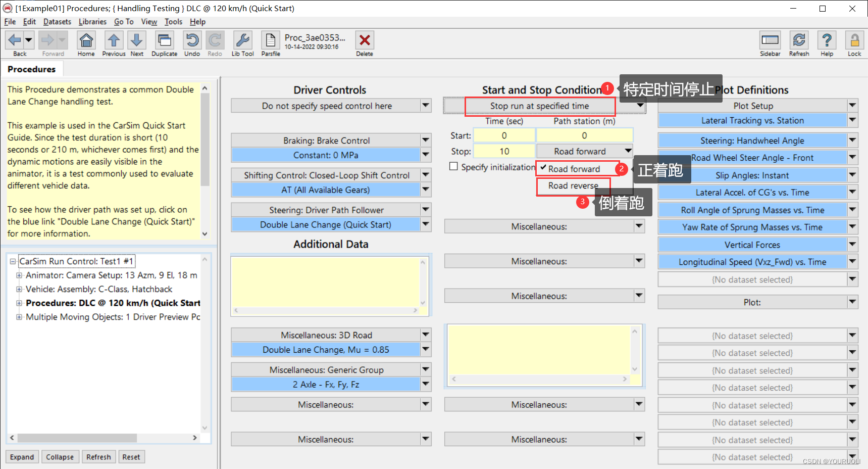The image size is (868, 469).
Task: Click the Previous dataset up-arrow icon
Action: (x=114, y=40)
